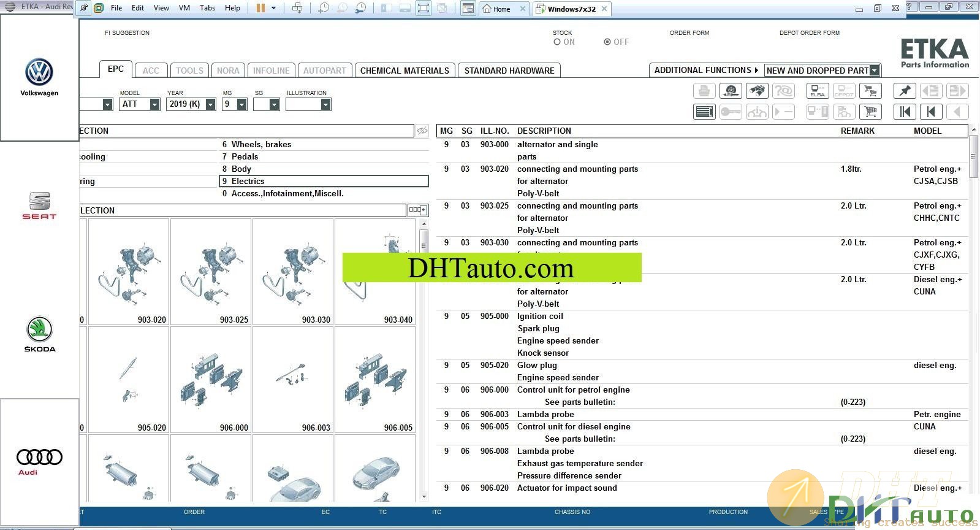Expand New and Dropped Part dropdown
Image resolution: width=980 pixels, height=530 pixels.
click(875, 71)
